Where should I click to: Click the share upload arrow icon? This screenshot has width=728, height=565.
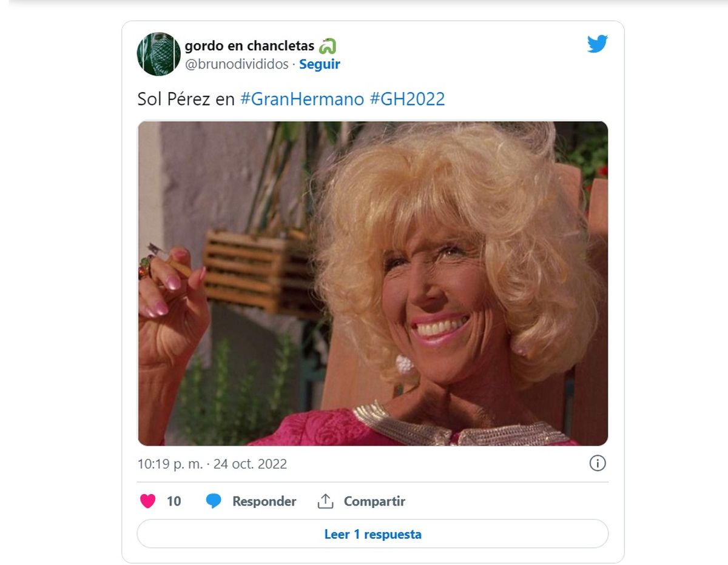326,501
